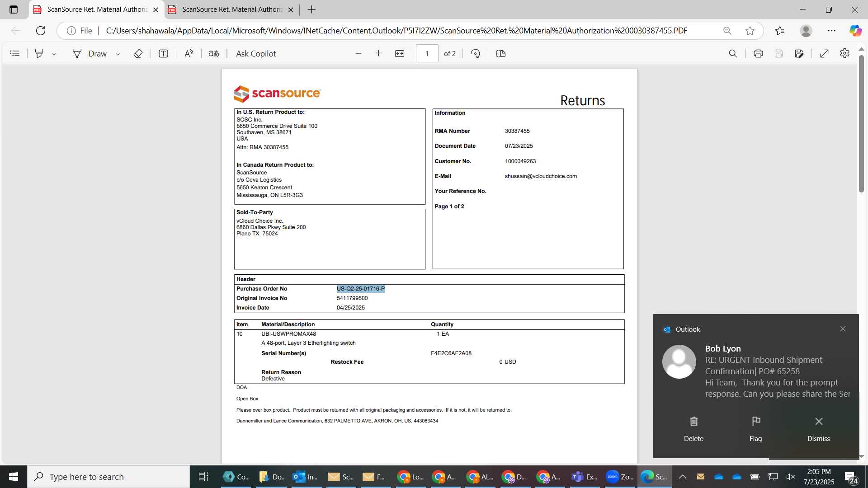Start Read aloud
Screen dimensions: 868x488
tap(189, 54)
